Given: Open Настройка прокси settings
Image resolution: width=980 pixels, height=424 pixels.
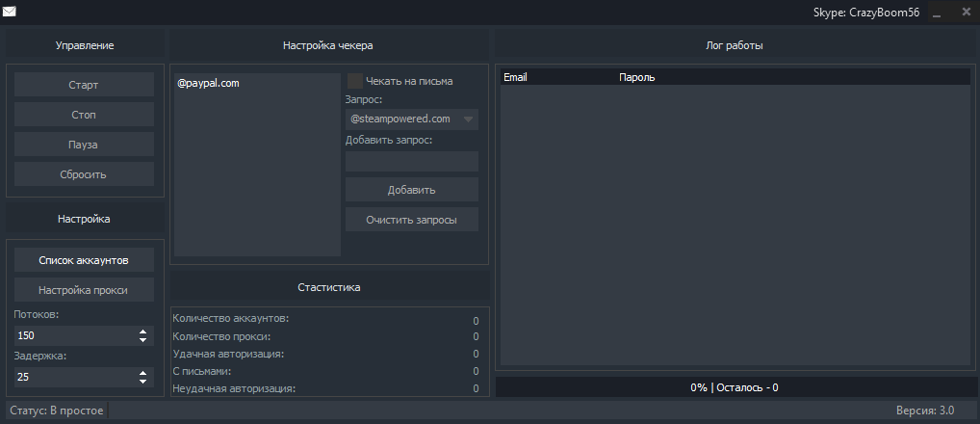Looking at the screenshot, I should click(x=84, y=290).
